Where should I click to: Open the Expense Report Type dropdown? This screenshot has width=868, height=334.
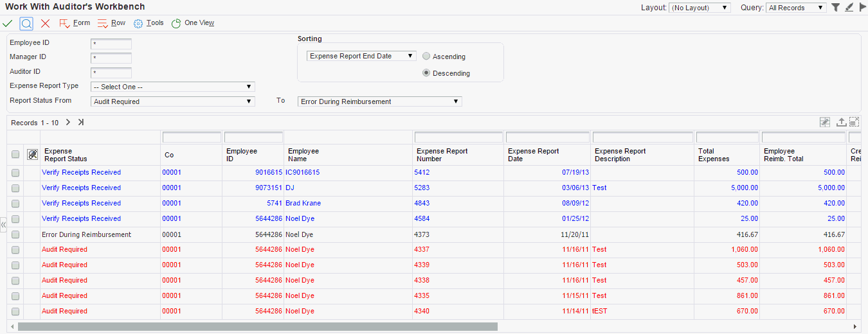[x=174, y=87]
